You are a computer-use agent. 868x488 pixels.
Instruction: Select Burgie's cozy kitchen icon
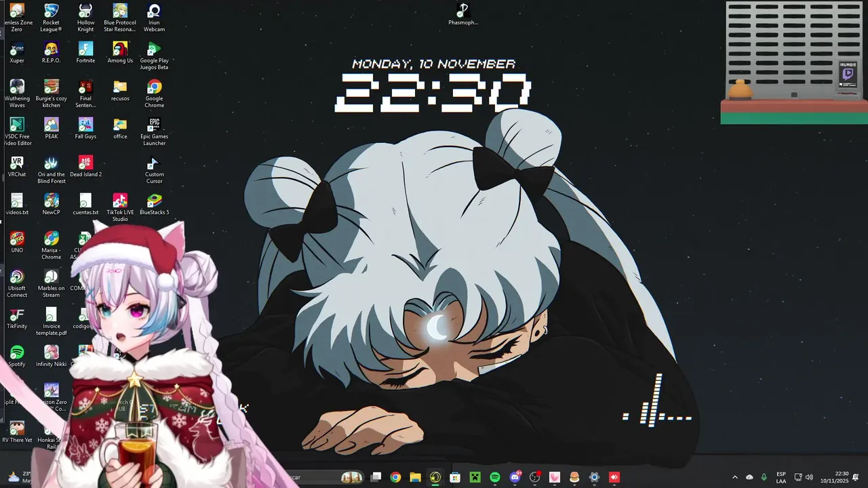point(51,94)
